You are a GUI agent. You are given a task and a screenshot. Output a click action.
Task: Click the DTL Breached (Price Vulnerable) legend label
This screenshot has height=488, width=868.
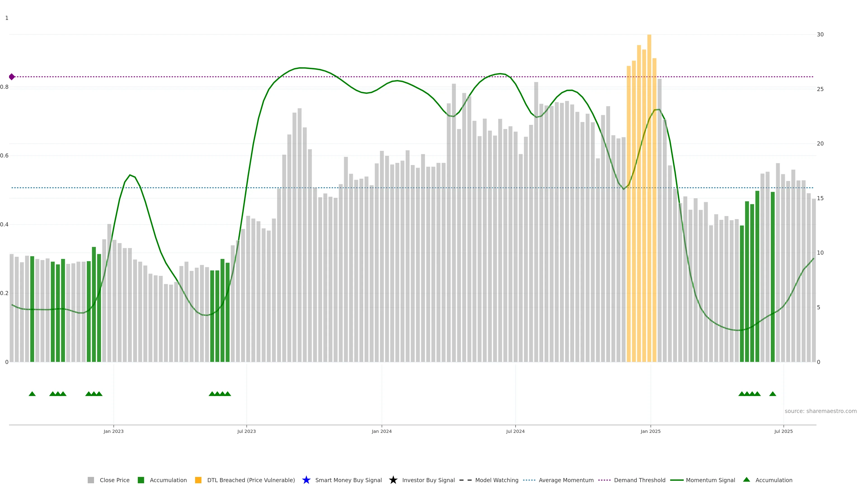click(251, 480)
